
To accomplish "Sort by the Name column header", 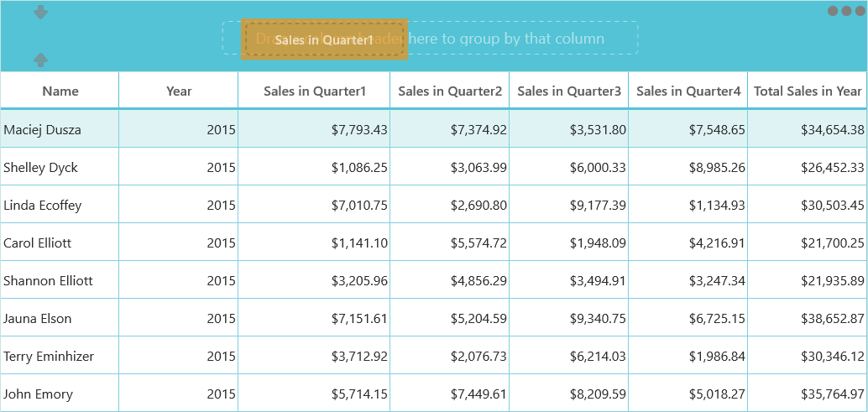I will pos(60,91).
